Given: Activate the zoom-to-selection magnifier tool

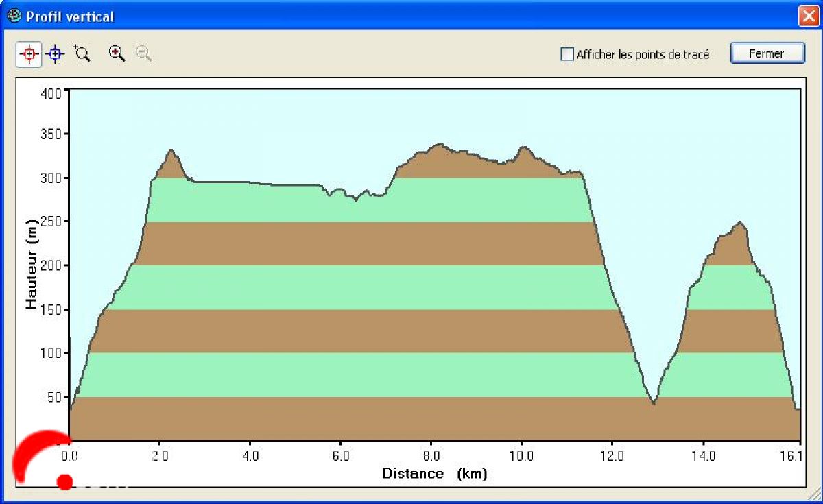Looking at the screenshot, I should coord(82,54).
